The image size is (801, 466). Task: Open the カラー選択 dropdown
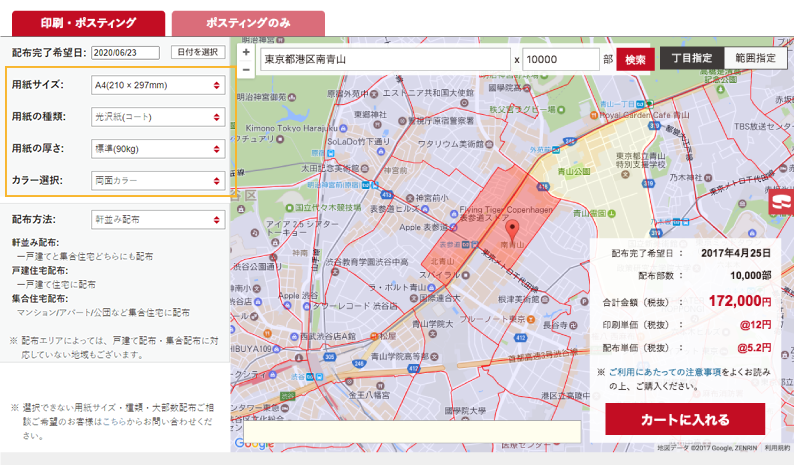pyautogui.click(x=157, y=181)
